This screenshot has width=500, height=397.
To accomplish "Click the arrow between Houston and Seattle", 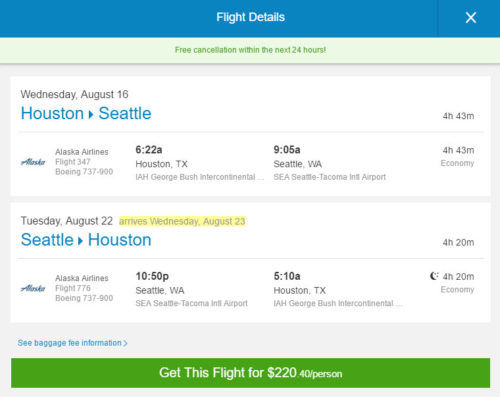I will (91, 115).
